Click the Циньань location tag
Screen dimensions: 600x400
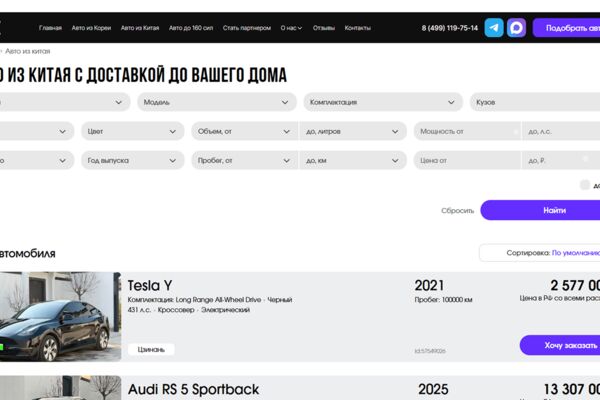tap(151, 349)
